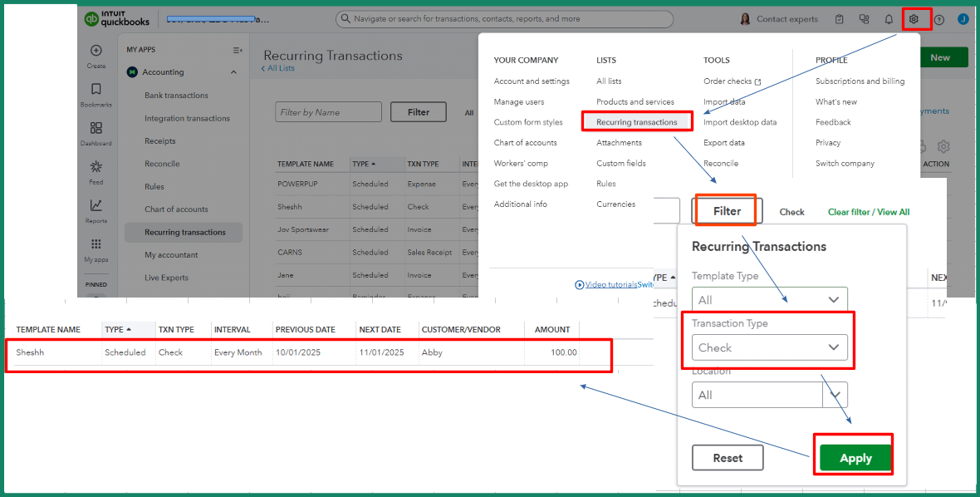Image resolution: width=980 pixels, height=497 pixels.
Task: Open the Settings gear icon in top bar
Action: point(914,19)
